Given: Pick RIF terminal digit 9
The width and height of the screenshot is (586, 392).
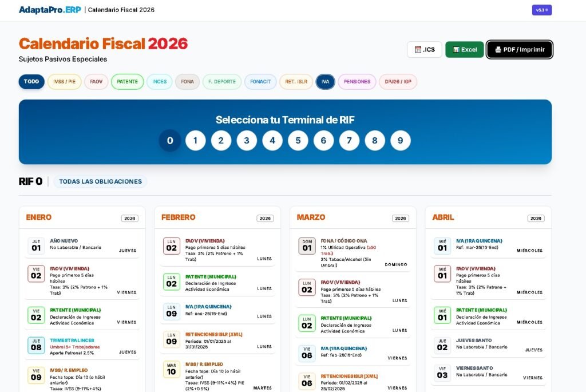Looking at the screenshot, I should click(400, 141).
